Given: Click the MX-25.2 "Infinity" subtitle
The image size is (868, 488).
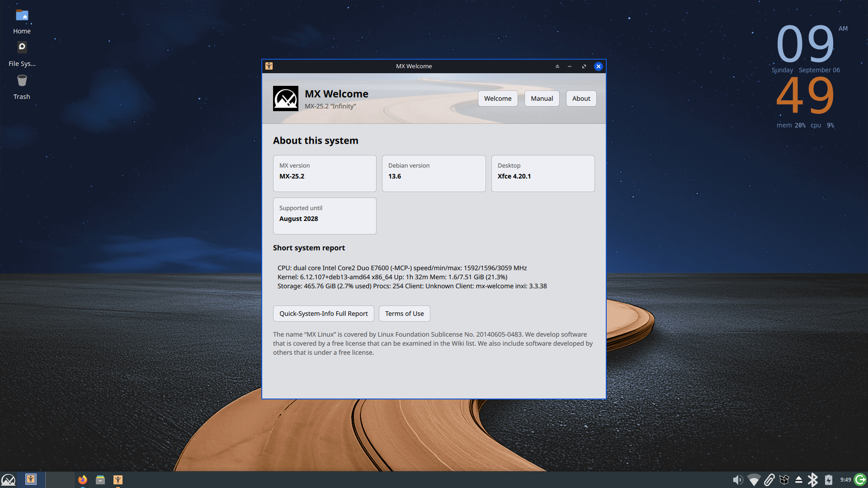Looking at the screenshot, I should [x=330, y=106].
